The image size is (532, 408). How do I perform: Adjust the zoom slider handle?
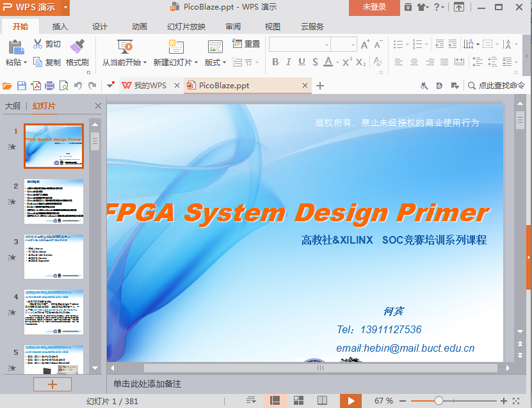[439, 401]
